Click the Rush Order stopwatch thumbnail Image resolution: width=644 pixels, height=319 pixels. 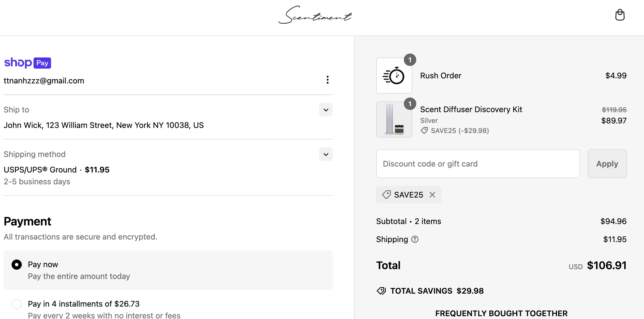(x=394, y=76)
